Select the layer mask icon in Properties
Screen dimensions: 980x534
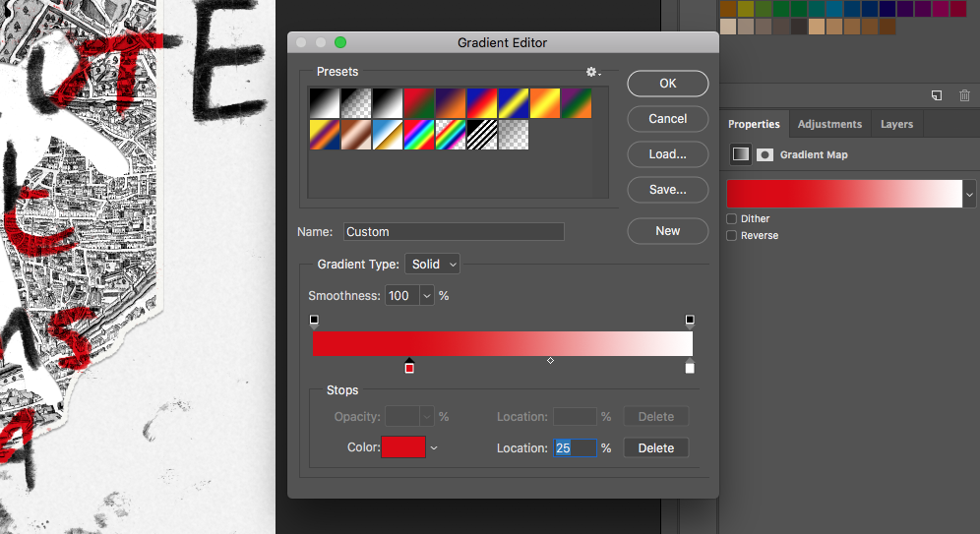click(x=765, y=154)
